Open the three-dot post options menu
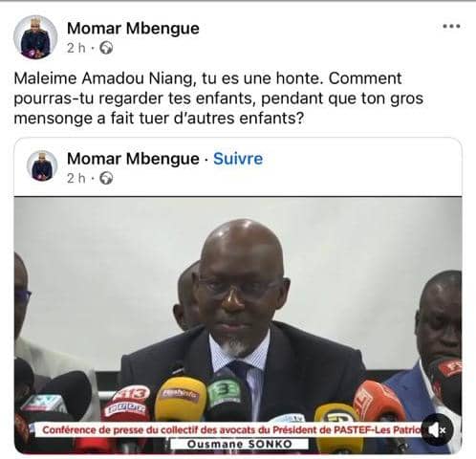Image resolution: width=476 pixels, height=459 pixels. 451,26
